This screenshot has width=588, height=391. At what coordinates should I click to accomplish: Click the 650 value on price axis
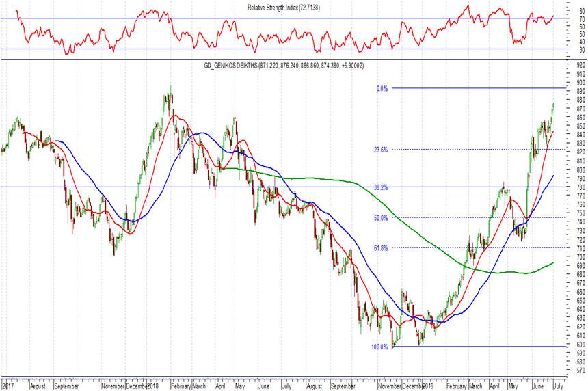581,301
